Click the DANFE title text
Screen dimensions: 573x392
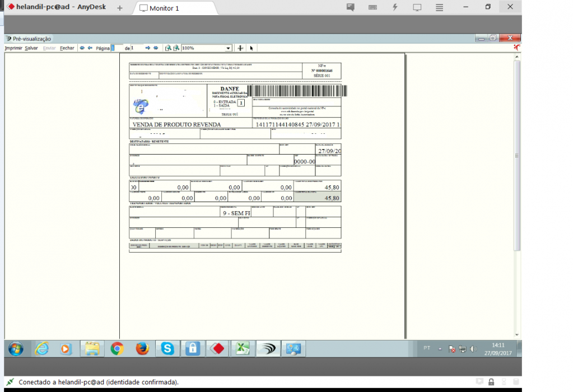(x=230, y=88)
